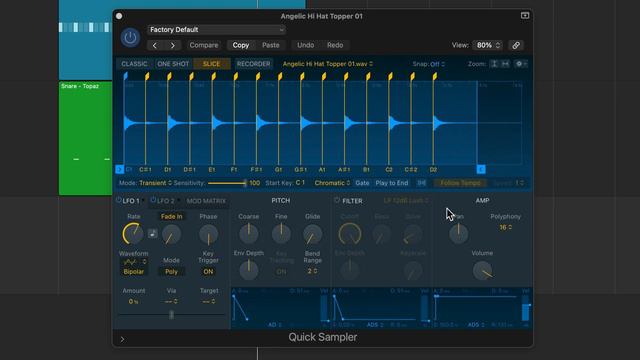Toggle the LFO 1 power icon
Screen dimensions: 640x360
coord(118,200)
